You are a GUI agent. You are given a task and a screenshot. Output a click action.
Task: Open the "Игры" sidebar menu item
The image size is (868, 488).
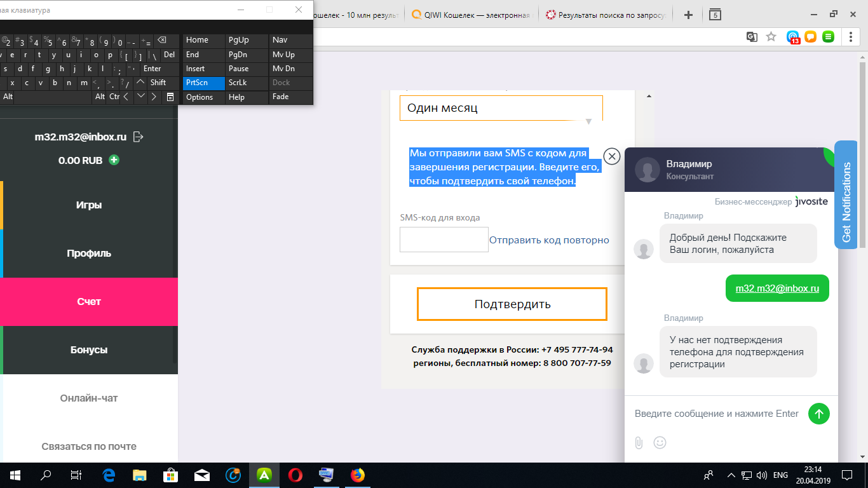[x=89, y=205]
